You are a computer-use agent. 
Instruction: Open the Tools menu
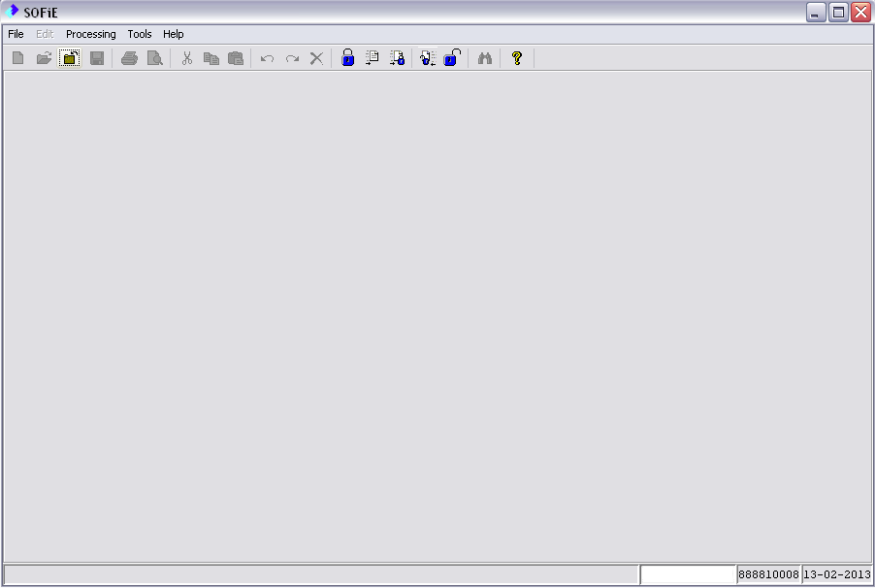(x=140, y=34)
